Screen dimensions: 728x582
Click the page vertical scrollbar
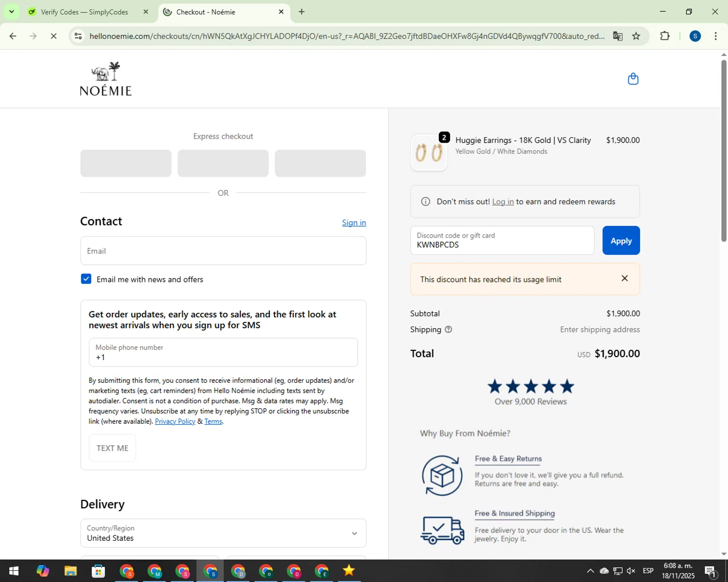724,150
